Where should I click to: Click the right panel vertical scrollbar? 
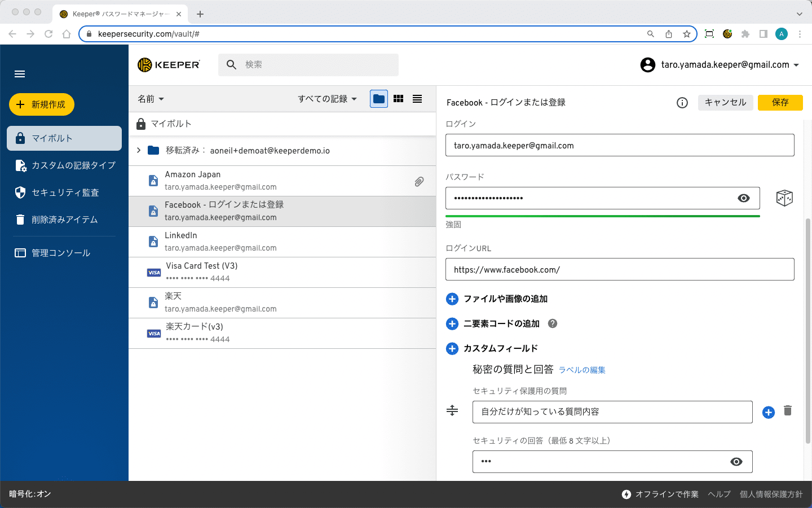point(807,327)
